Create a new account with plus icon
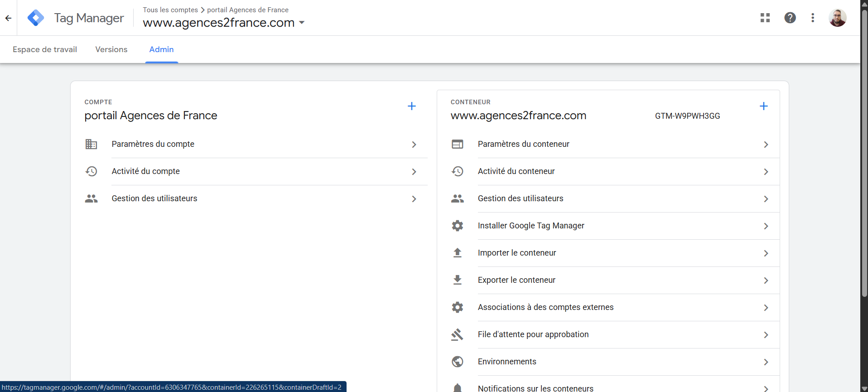The height and width of the screenshot is (392, 868). pyautogui.click(x=411, y=106)
